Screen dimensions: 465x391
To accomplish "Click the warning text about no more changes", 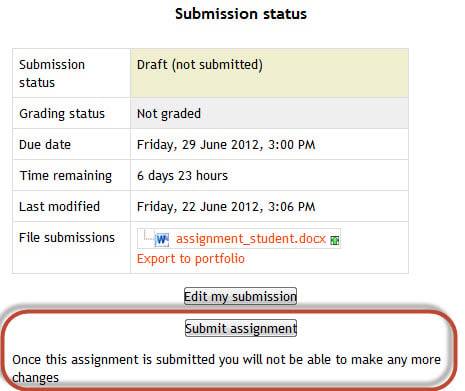I will 226,369.
